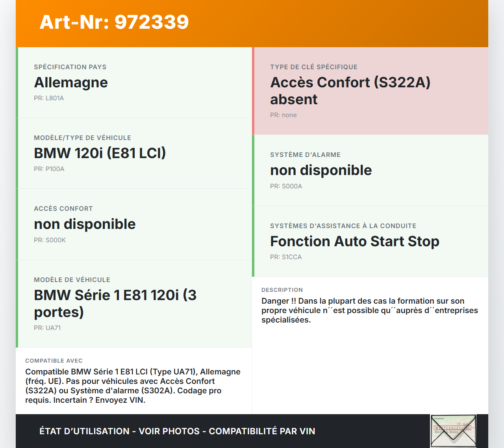Select the Système d'alarme non disponible value
Viewport: 504px width, 448px height.
click(321, 170)
